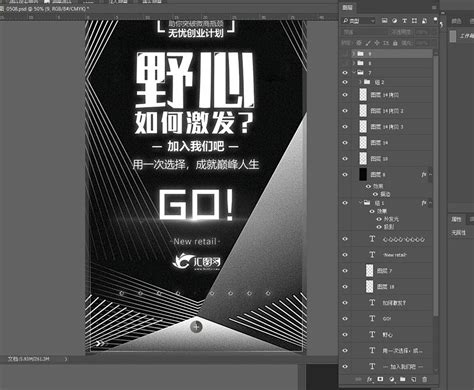This screenshot has width=474, height=390.
Task: Hide 组 2 with its eye icon
Action: pyautogui.click(x=345, y=82)
